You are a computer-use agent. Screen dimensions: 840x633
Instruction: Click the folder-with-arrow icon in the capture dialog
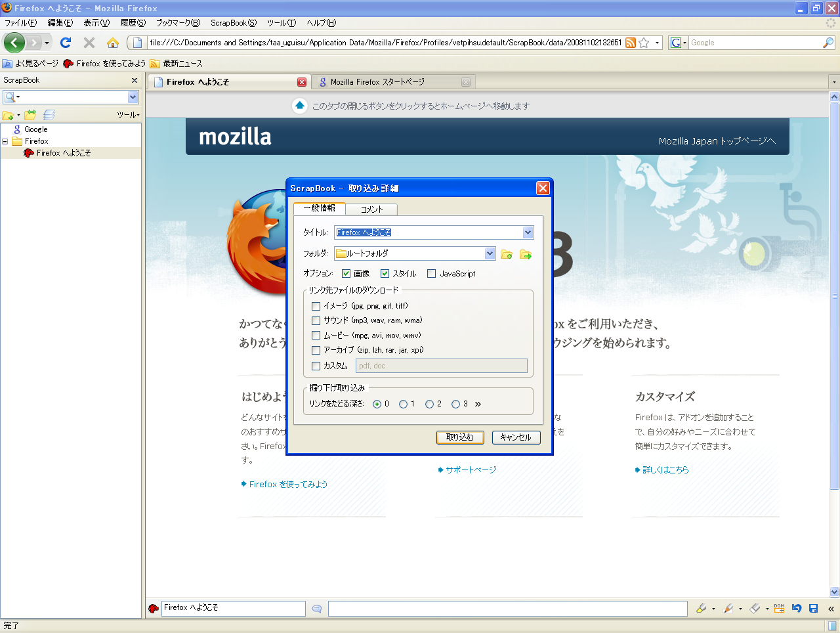point(526,254)
